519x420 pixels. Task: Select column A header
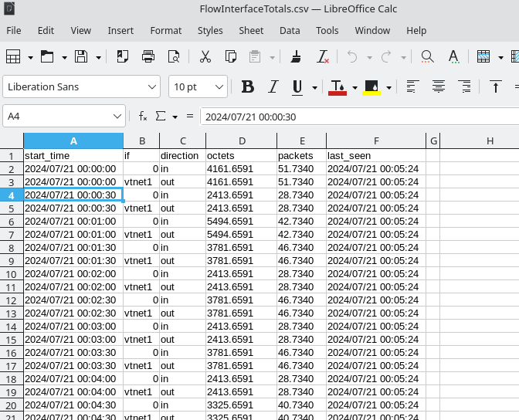[73, 141]
